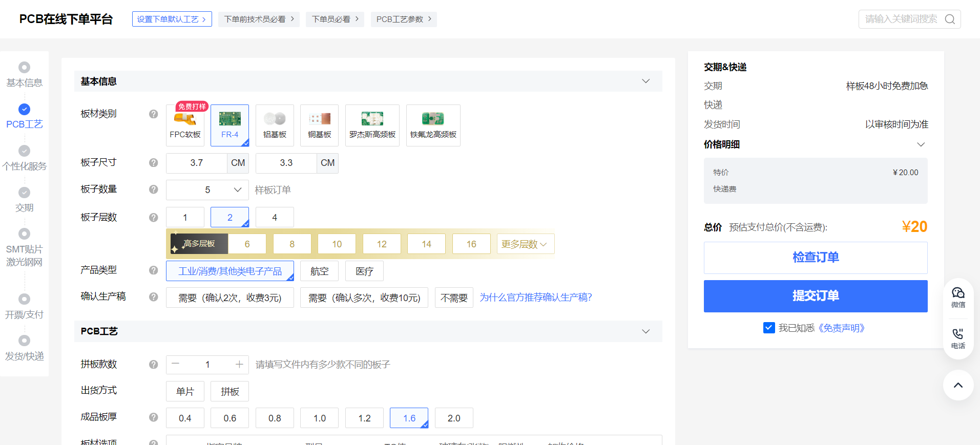The width and height of the screenshot is (980, 445).
Task: Choose 16 layer high multilayer option
Action: [x=471, y=244]
